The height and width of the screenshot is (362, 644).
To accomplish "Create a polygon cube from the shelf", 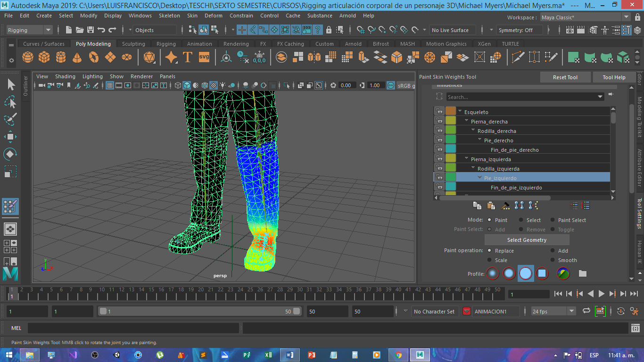I will (x=44, y=58).
